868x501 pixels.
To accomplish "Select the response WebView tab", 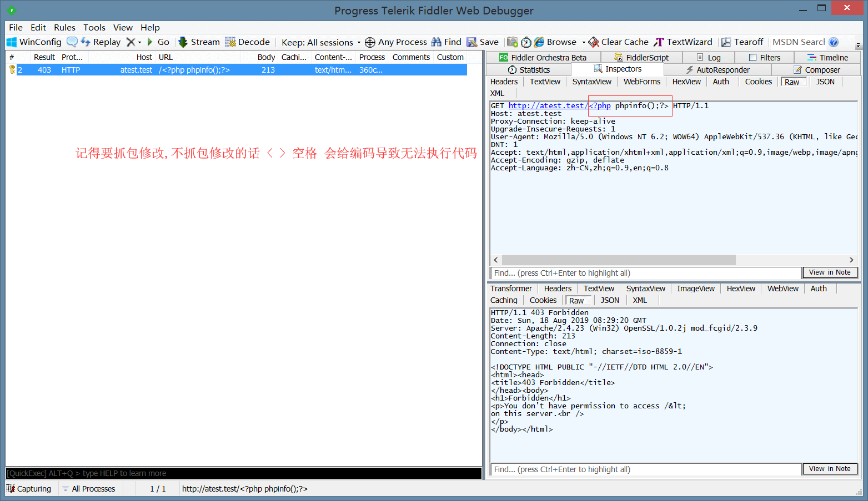I will (x=783, y=289).
